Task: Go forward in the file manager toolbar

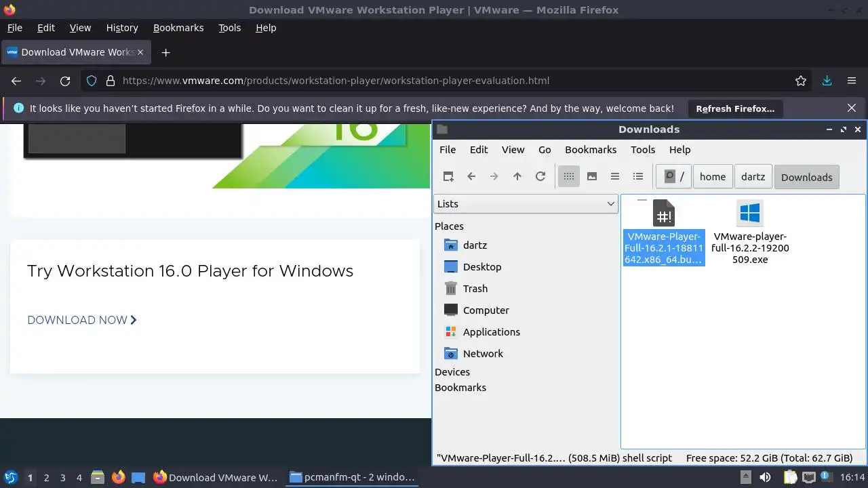Action: tap(494, 176)
